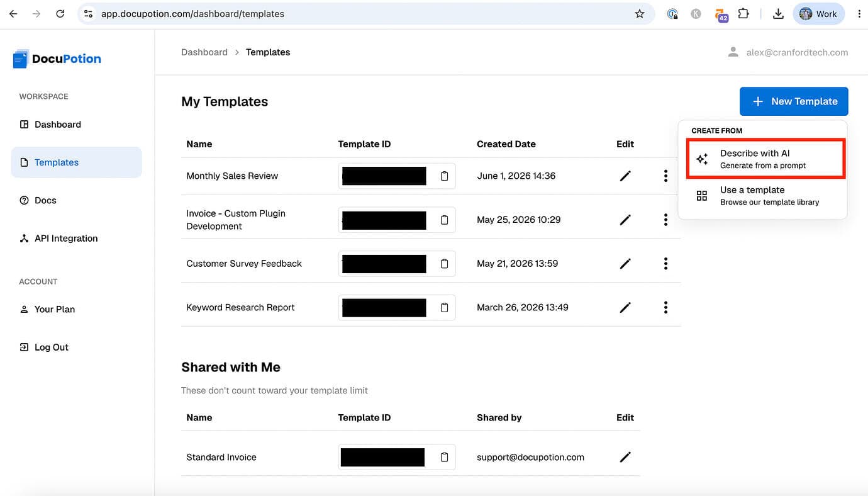Viewport: 868px width, 496px height.
Task: Go back with browser back arrow
Action: (x=13, y=13)
